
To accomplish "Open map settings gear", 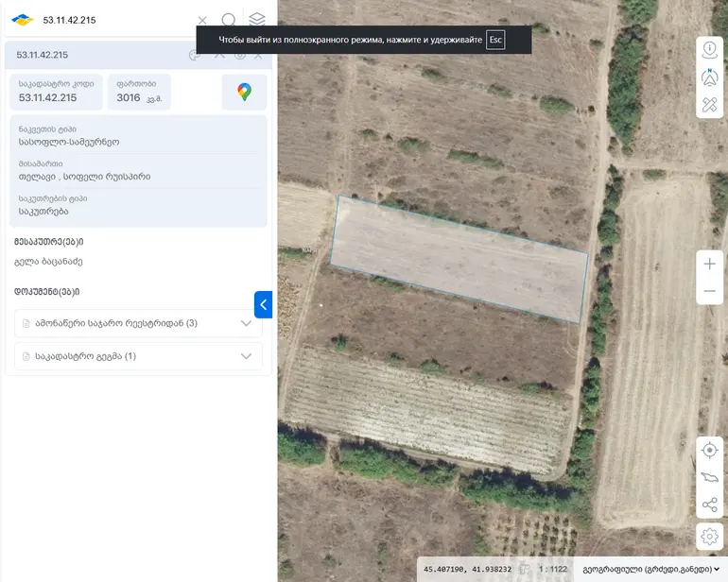I will tap(709, 537).
